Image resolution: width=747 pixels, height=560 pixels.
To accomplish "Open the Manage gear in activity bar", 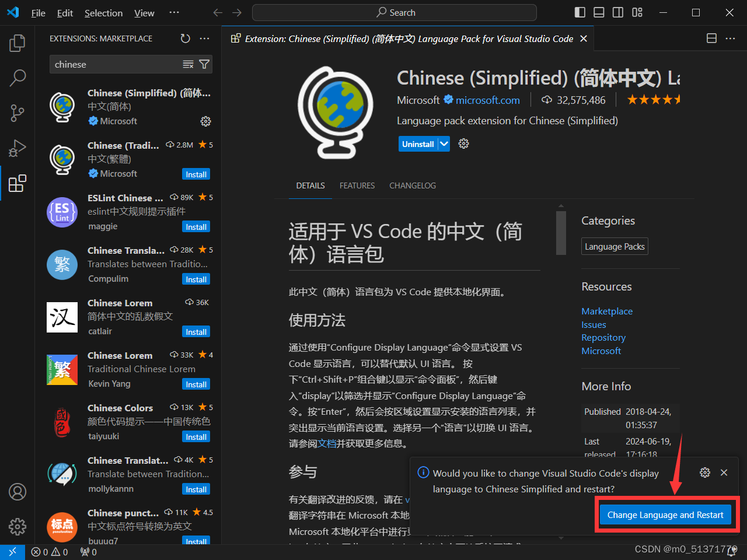I will coord(18,527).
